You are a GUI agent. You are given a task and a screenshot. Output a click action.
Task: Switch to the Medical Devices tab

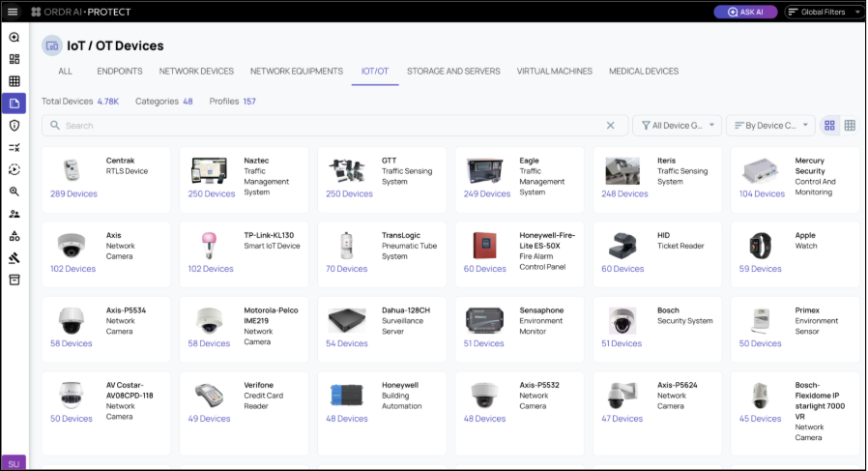643,72
